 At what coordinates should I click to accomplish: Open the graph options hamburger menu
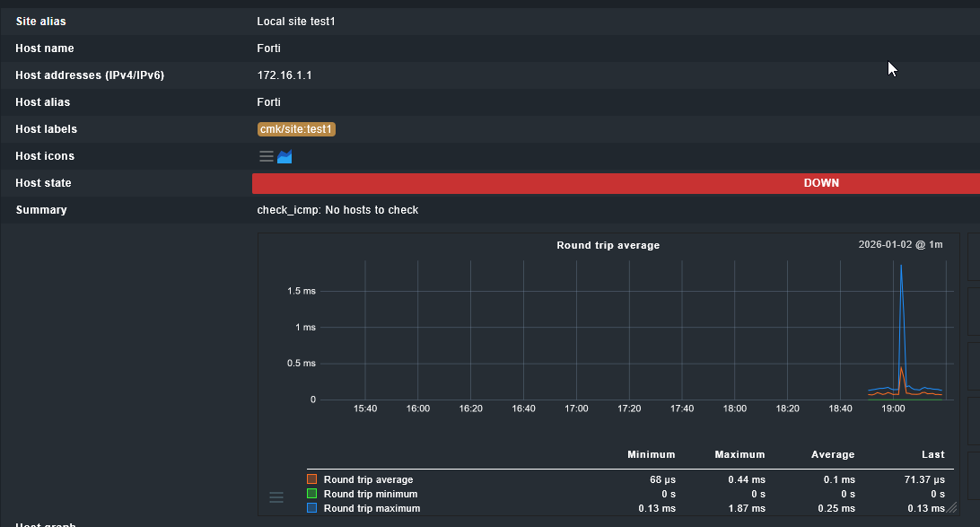276,497
